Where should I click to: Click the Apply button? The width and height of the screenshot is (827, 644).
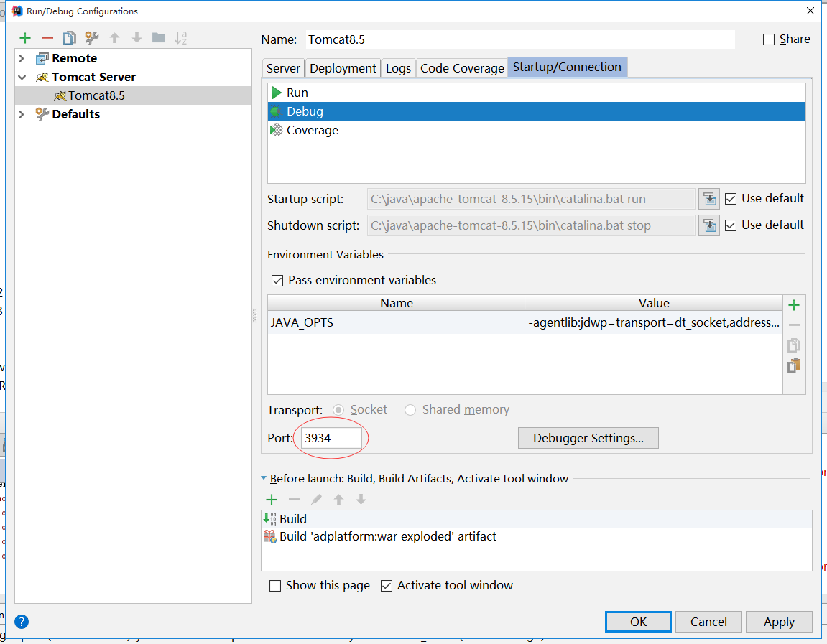pos(779,622)
